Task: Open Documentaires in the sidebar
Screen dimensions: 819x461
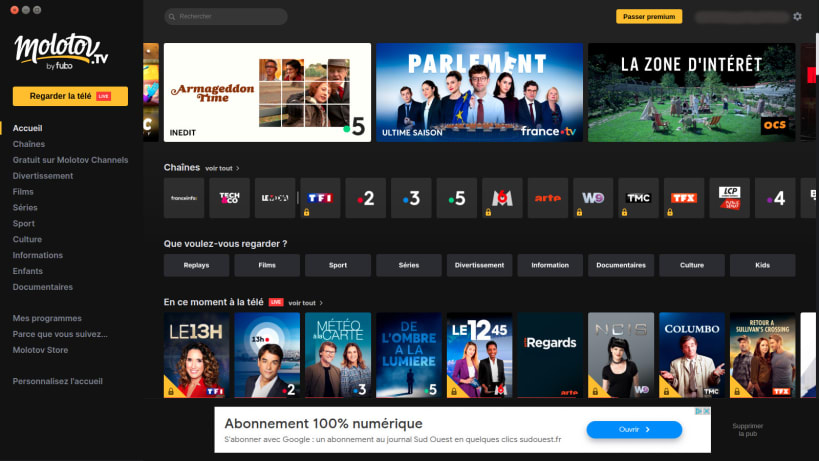Action: click(43, 287)
